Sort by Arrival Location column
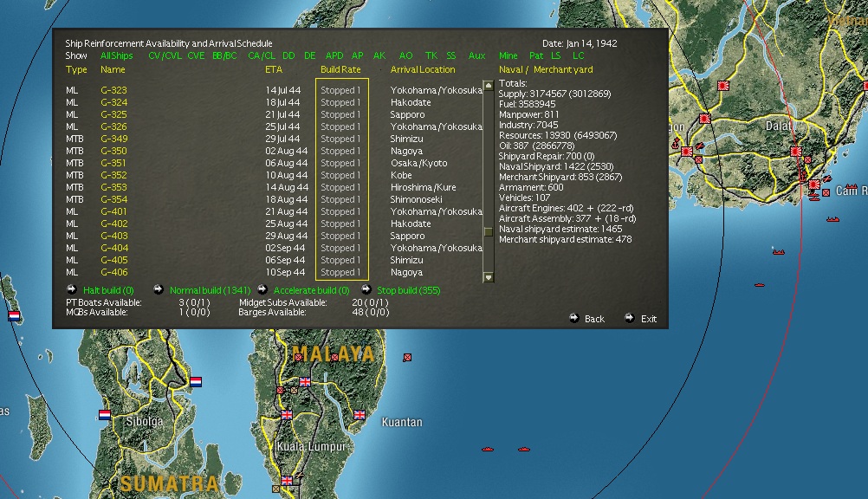 (423, 70)
